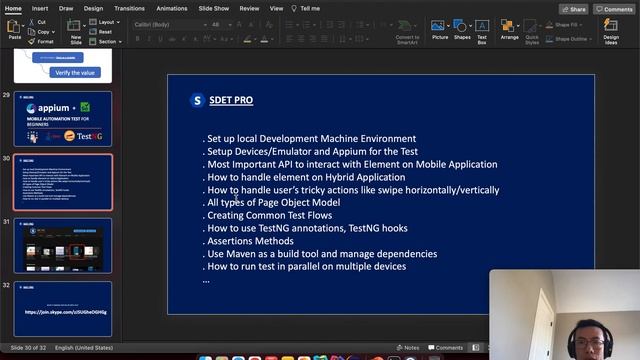The image size is (640, 360).
Task: Open the Skype link on slide 32 thumbnail
Action: (x=66, y=312)
